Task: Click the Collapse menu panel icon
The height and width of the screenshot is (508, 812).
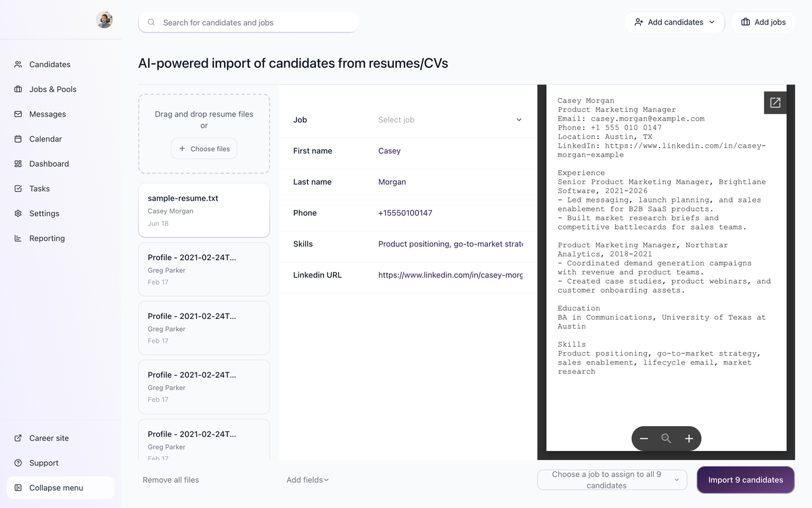Action: coord(18,488)
